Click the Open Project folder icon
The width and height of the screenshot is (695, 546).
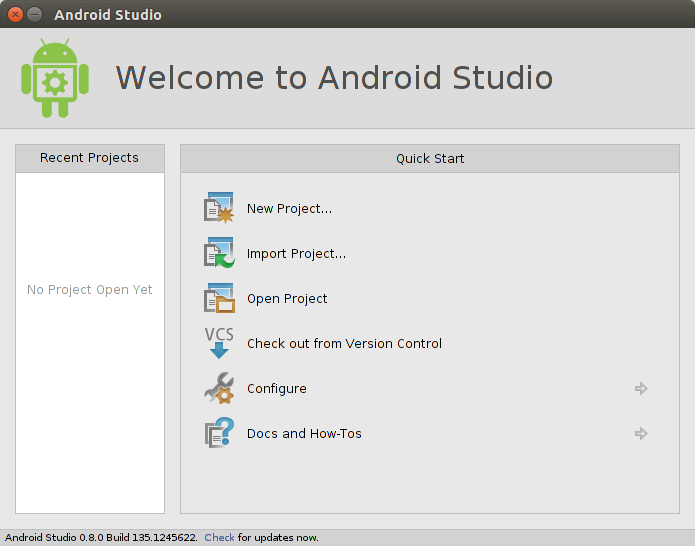[218, 298]
